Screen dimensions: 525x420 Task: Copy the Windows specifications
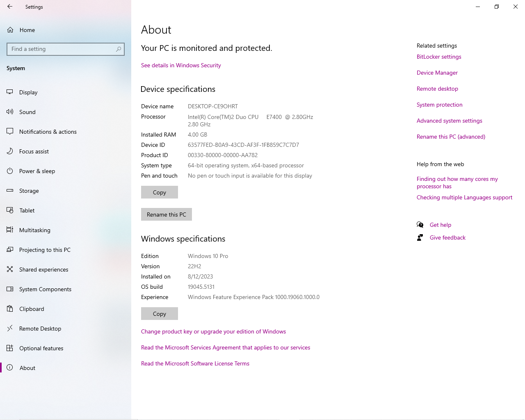click(160, 314)
